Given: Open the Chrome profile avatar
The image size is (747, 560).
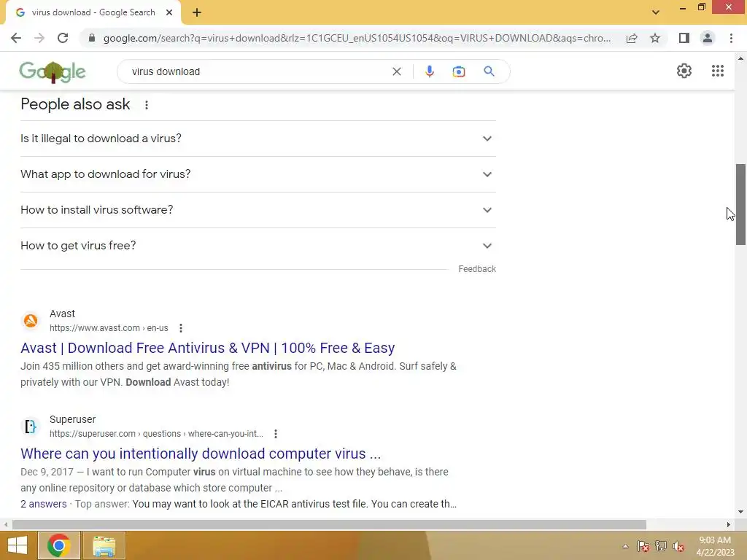Looking at the screenshot, I should click(x=708, y=38).
